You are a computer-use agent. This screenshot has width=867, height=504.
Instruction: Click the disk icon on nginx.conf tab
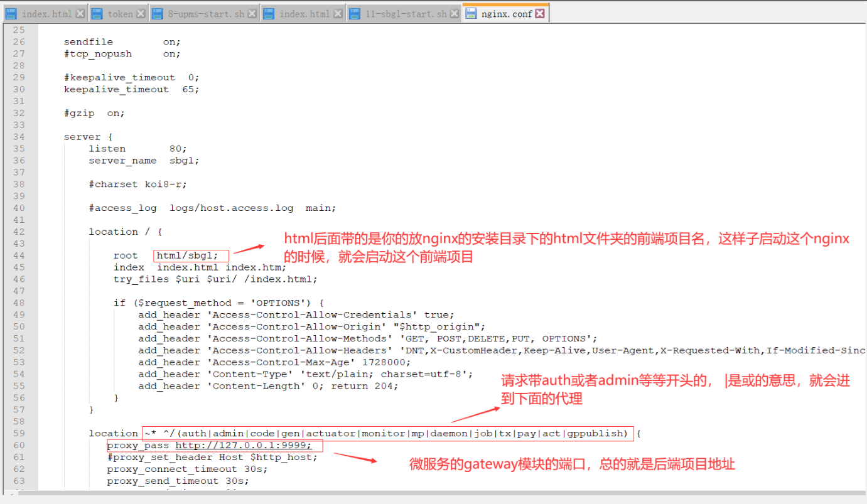(x=471, y=14)
